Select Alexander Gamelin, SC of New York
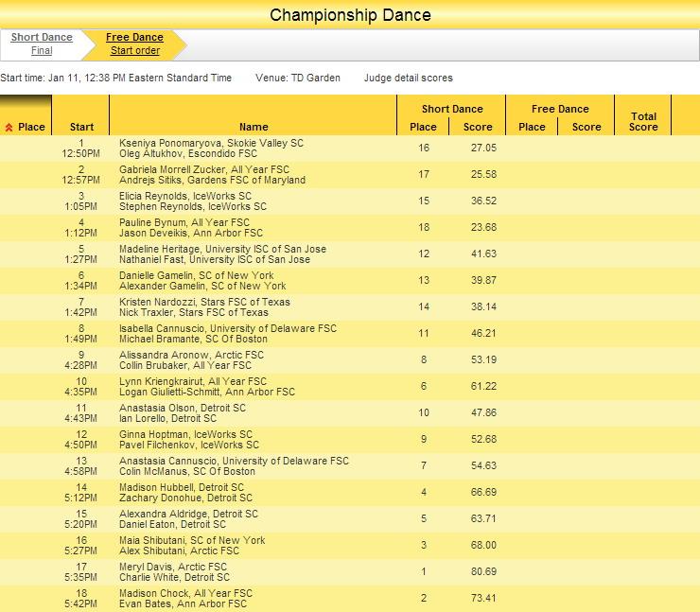Image resolution: width=700 pixels, height=612 pixels. (202, 286)
